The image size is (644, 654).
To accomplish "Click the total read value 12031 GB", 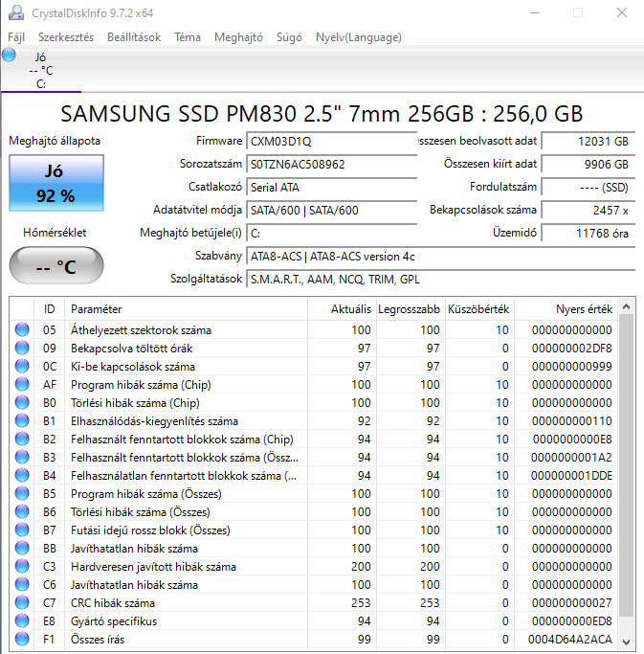I will click(x=588, y=142).
